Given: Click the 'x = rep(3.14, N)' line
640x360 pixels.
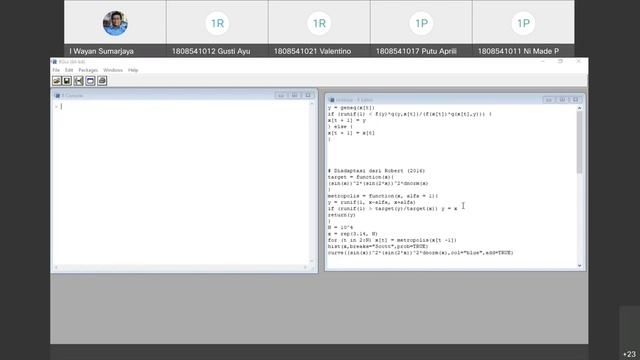Looking at the screenshot, I should pos(353,234).
